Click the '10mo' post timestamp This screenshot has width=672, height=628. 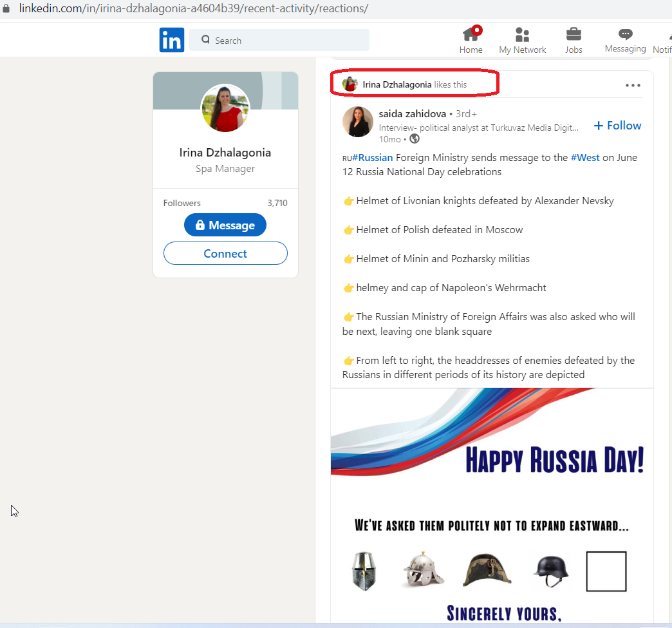pyautogui.click(x=389, y=139)
